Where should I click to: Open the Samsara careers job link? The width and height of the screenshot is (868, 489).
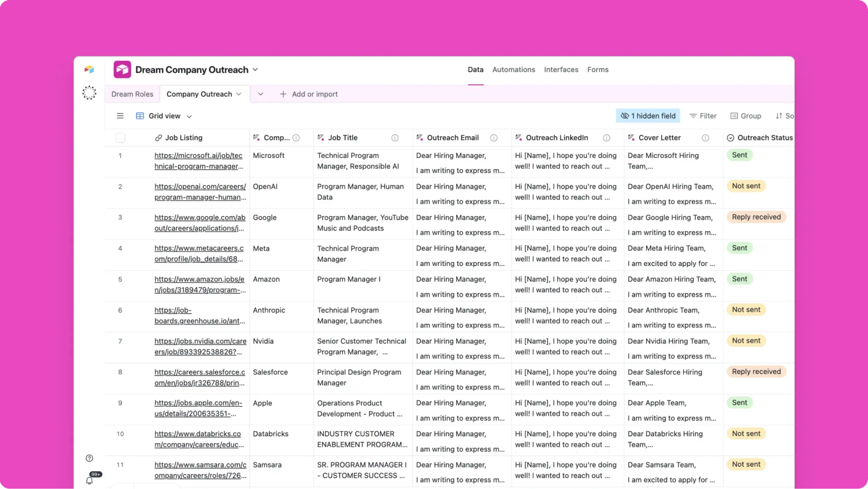coord(200,470)
